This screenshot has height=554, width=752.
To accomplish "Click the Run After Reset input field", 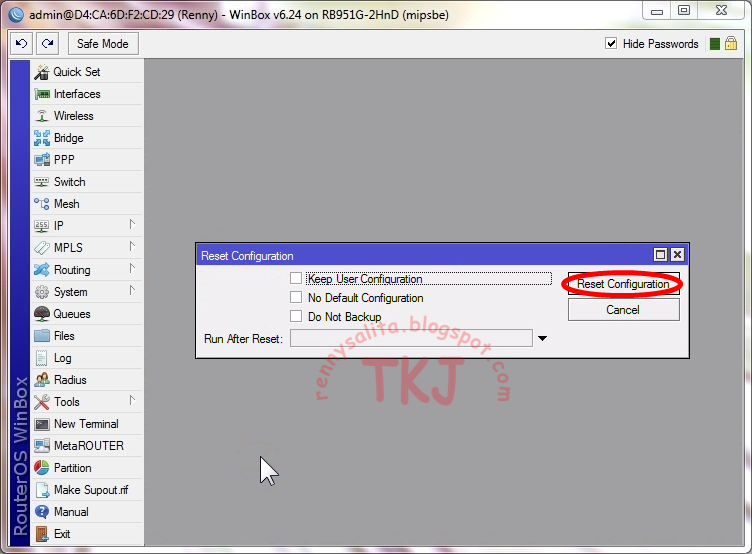I will click(411, 338).
